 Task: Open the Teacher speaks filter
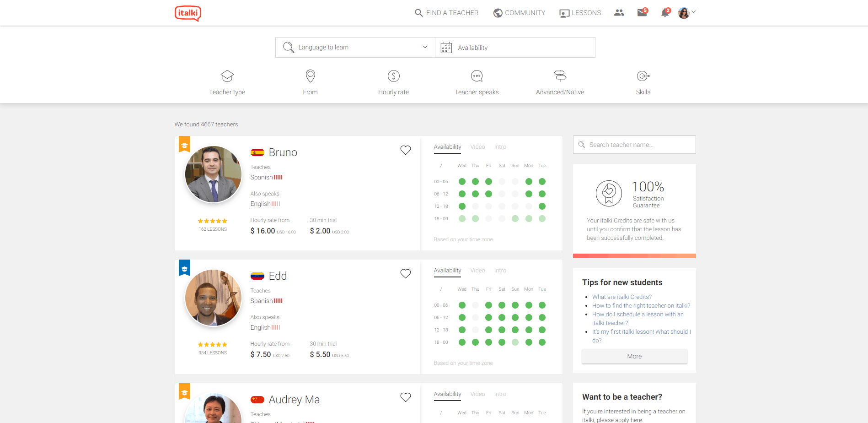tap(477, 82)
